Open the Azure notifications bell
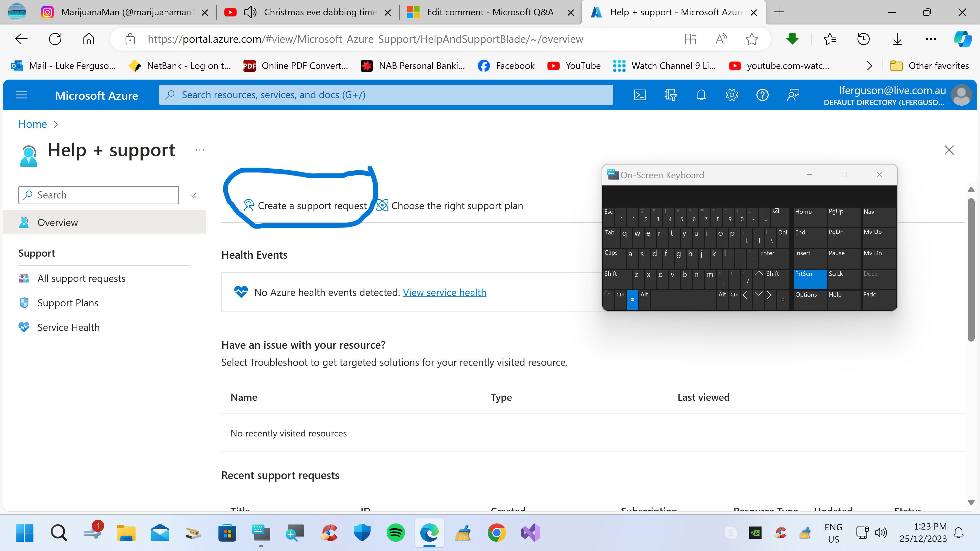Image resolution: width=980 pixels, height=551 pixels. coord(701,95)
